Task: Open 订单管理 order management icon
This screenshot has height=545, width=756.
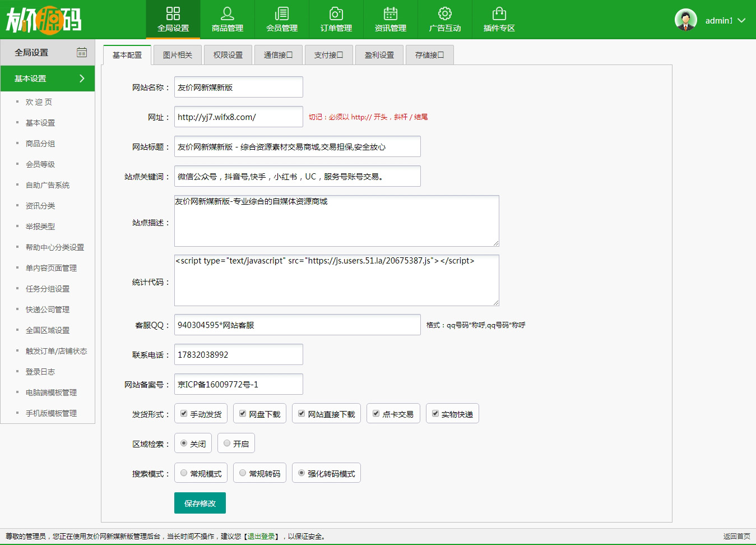Action: tap(336, 13)
